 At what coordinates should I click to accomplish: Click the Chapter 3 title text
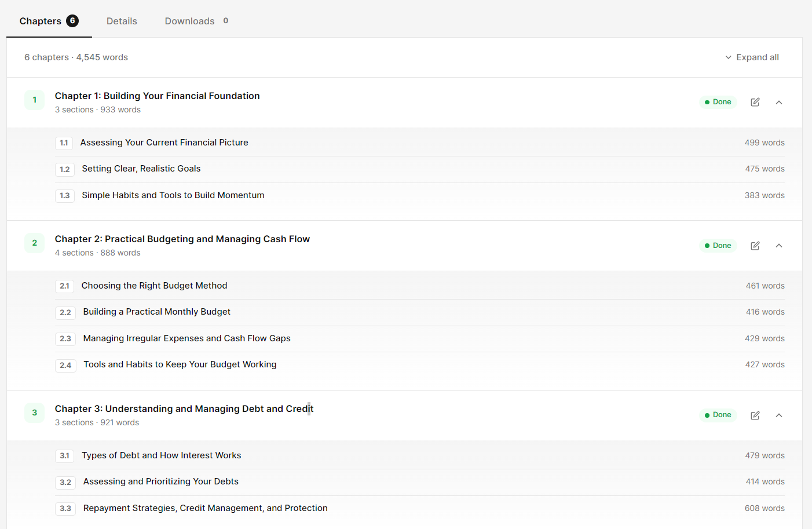tap(184, 408)
